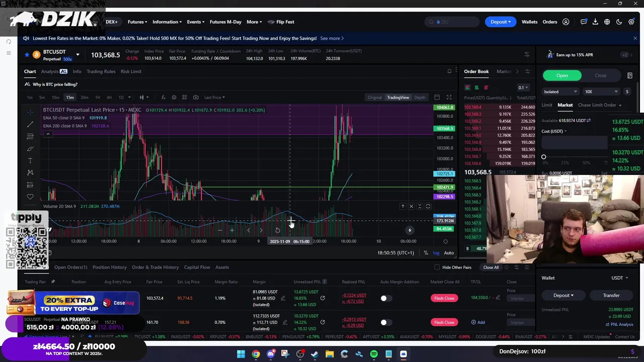Viewport: 644px width, 362px height.
Task: Click the cost percentage slider handle
Action: (x=543, y=157)
